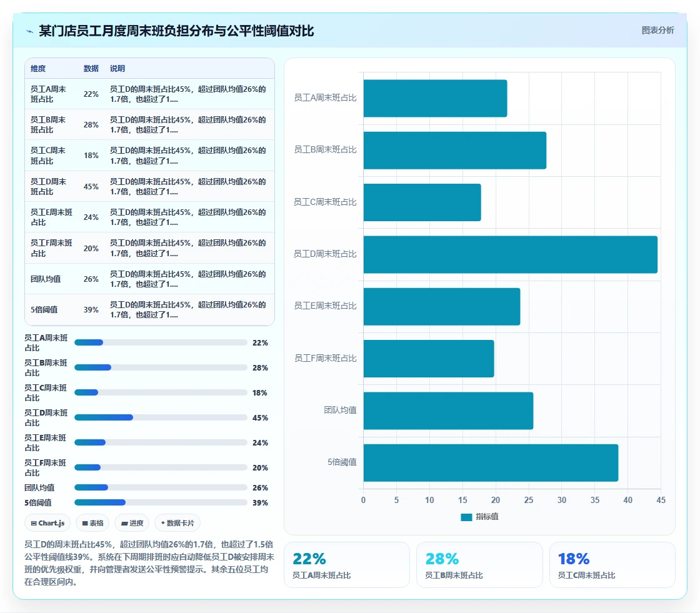The width and height of the screenshot is (700, 613).
Task: Click the 5倍阈值 progress bar
Action: pyautogui.click(x=161, y=502)
